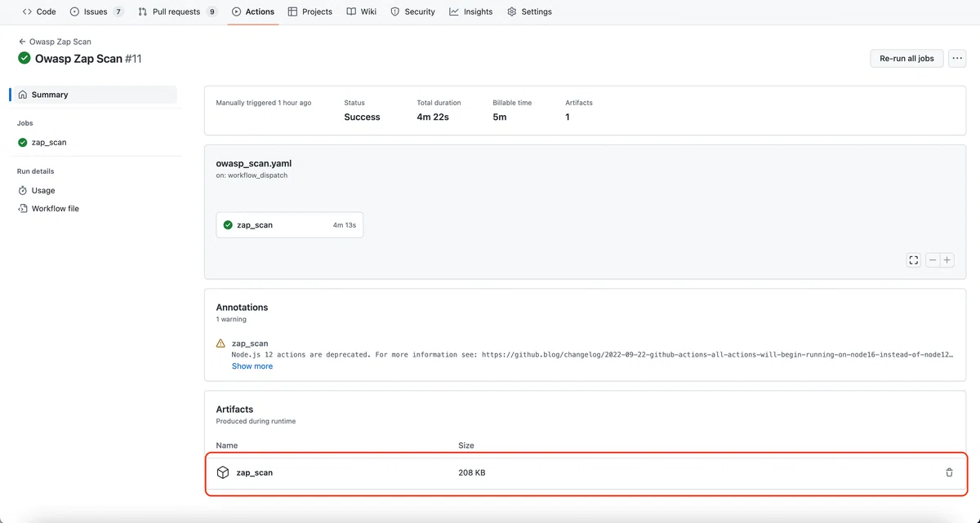Click the Security shield icon
Image resolution: width=980 pixels, height=523 pixels.
[x=395, y=11]
